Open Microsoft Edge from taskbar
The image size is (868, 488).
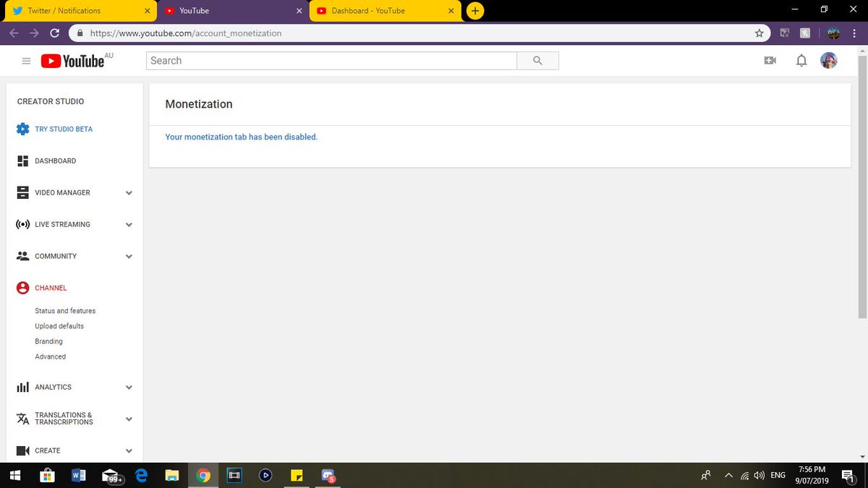[x=141, y=475]
